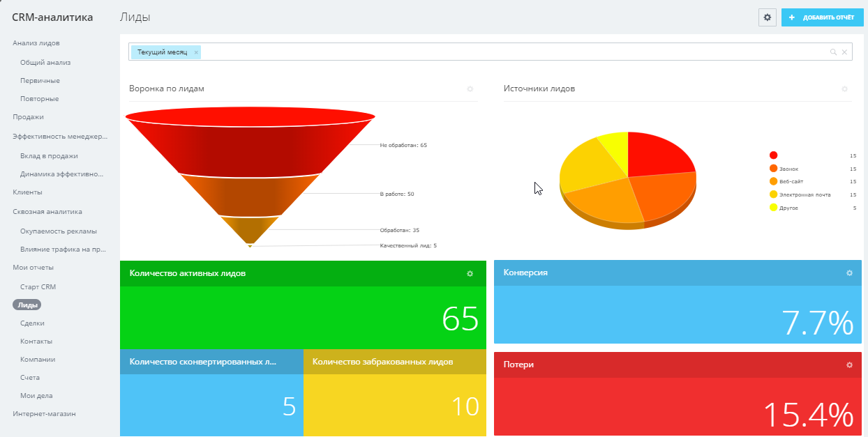This screenshot has height=437, width=868.
Task: Click the Количество сконвертированных лидов tile
Action: 211,392
